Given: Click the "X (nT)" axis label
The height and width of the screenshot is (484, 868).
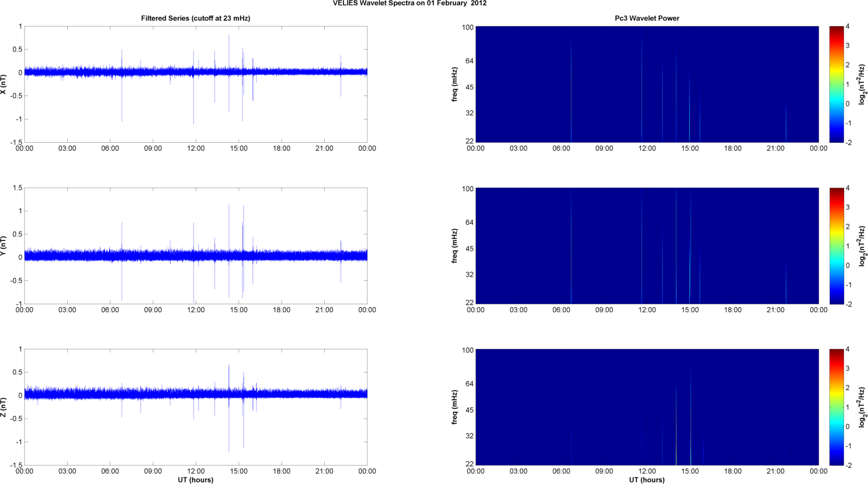Looking at the screenshot, I should click(x=3, y=84).
